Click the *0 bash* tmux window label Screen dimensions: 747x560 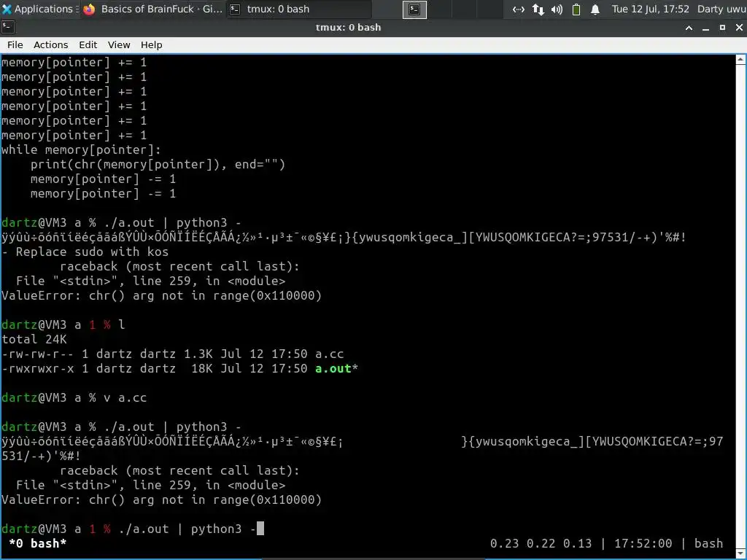coord(37,543)
